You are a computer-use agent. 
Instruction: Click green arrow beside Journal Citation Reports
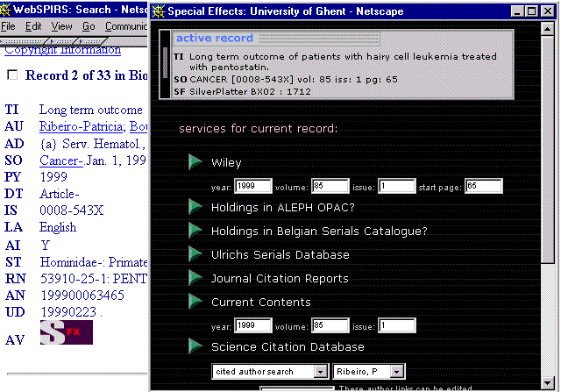196,278
